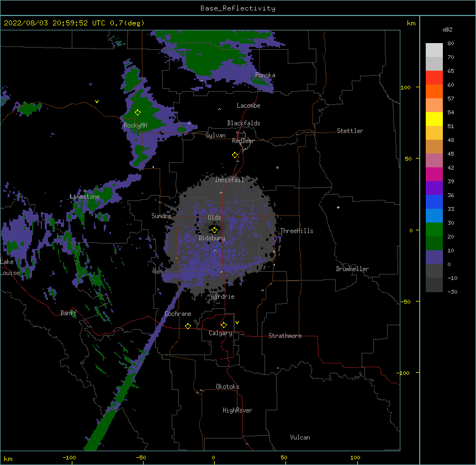The image size is (476, 465).
Task: Click the white asterisk marker above Limestone
Action: pyautogui.click(x=84, y=191)
